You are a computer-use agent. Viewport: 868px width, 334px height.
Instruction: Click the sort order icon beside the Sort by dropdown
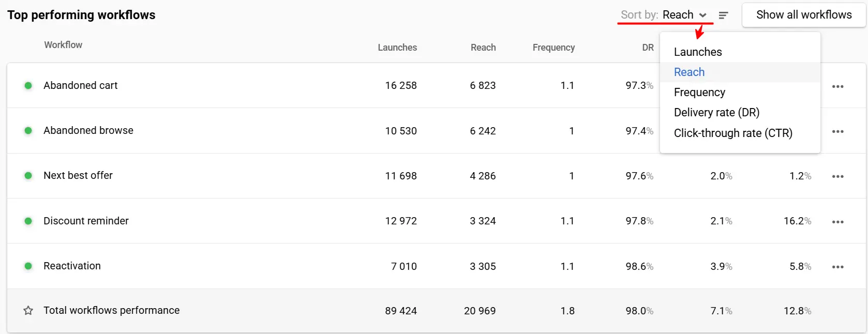(x=724, y=15)
